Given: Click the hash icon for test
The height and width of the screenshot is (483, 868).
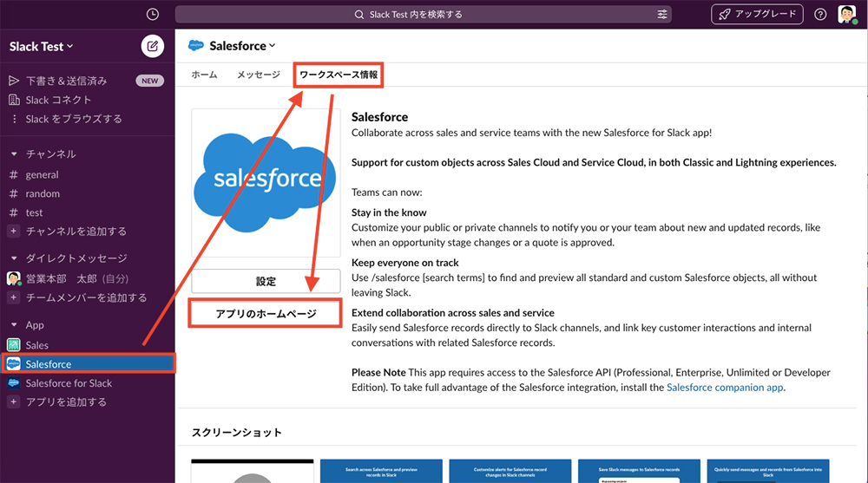Looking at the screenshot, I should click(14, 212).
